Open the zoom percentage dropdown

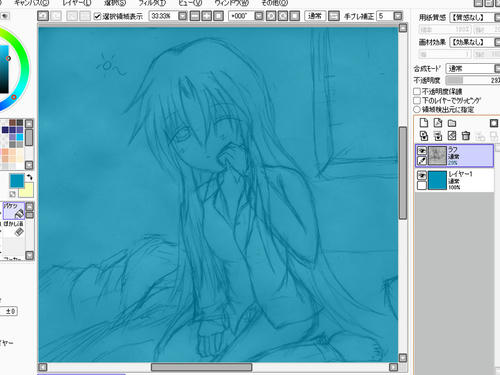pyautogui.click(x=182, y=16)
